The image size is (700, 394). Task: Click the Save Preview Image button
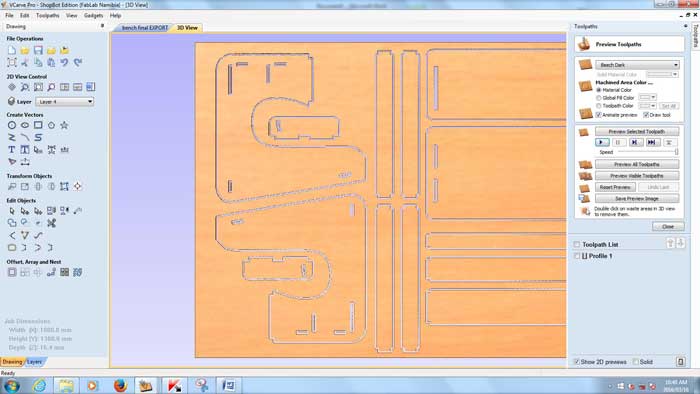click(x=637, y=199)
